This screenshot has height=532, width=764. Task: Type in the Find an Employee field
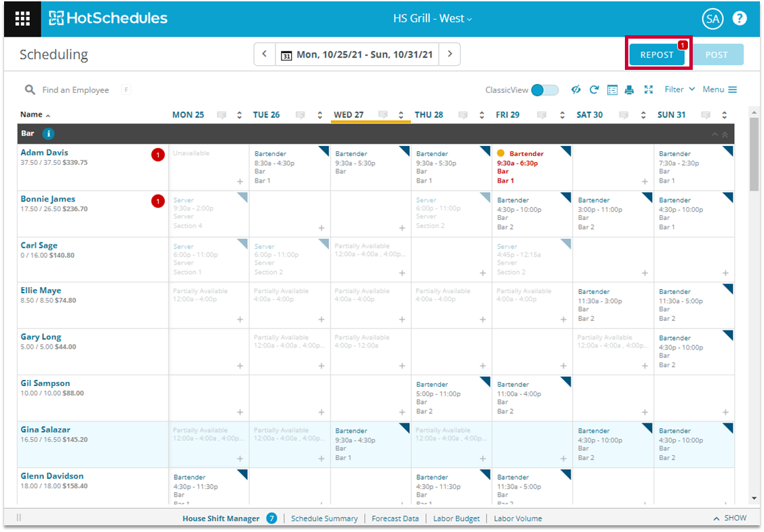click(x=75, y=90)
